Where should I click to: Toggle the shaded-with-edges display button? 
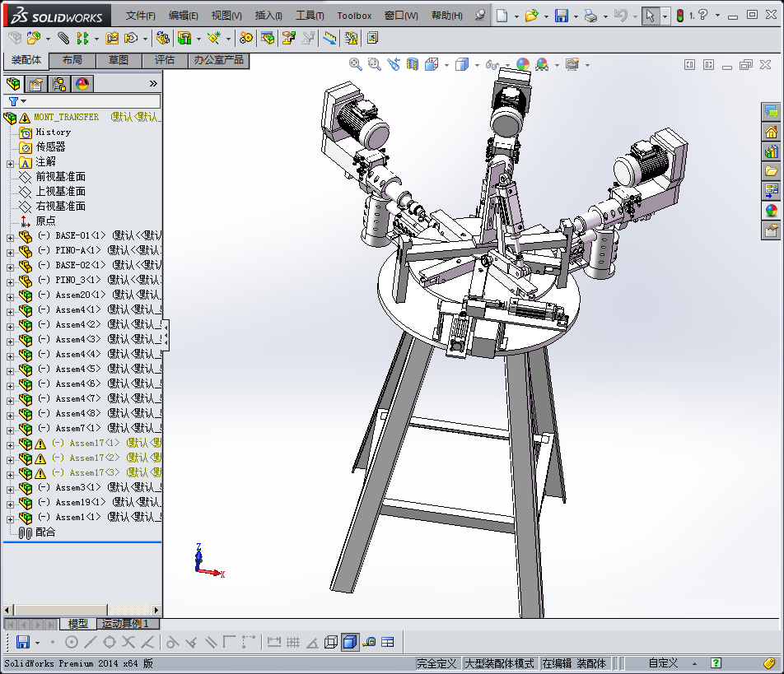point(349,642)
